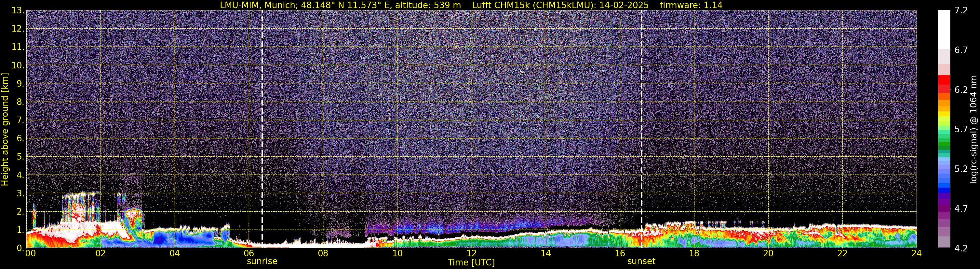Click the date 14-02-2025 in the title

[624, 5]
